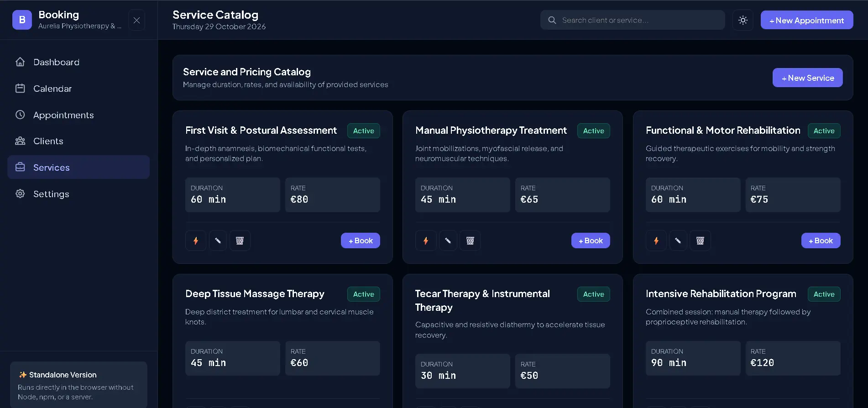Edit Functional & Motor Rehabilitation service
868x408 pixels.
(x=678, y=241)
